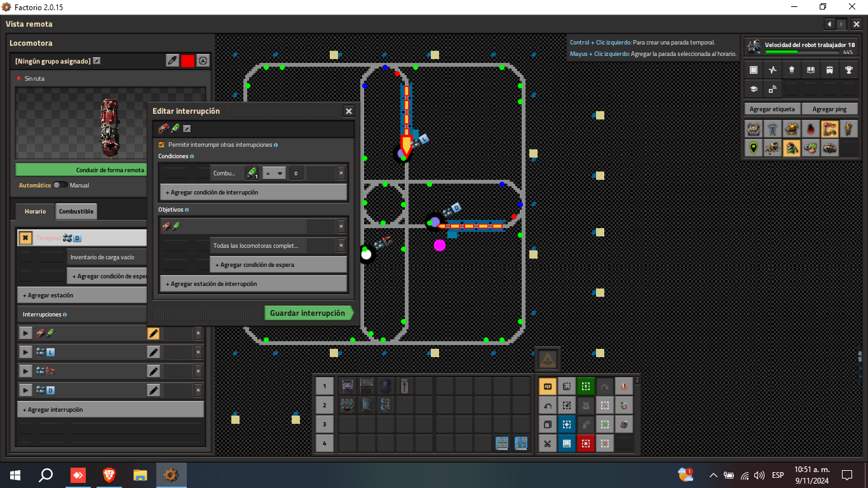Select the green upgrade planner shortcut

click(586, 386)
